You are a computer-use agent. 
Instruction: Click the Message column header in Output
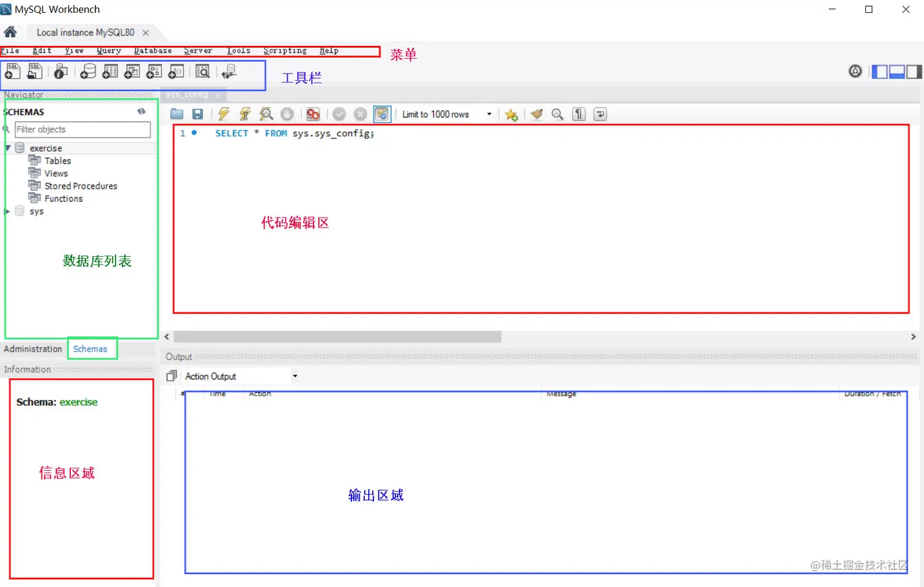(x=561, y=394)
